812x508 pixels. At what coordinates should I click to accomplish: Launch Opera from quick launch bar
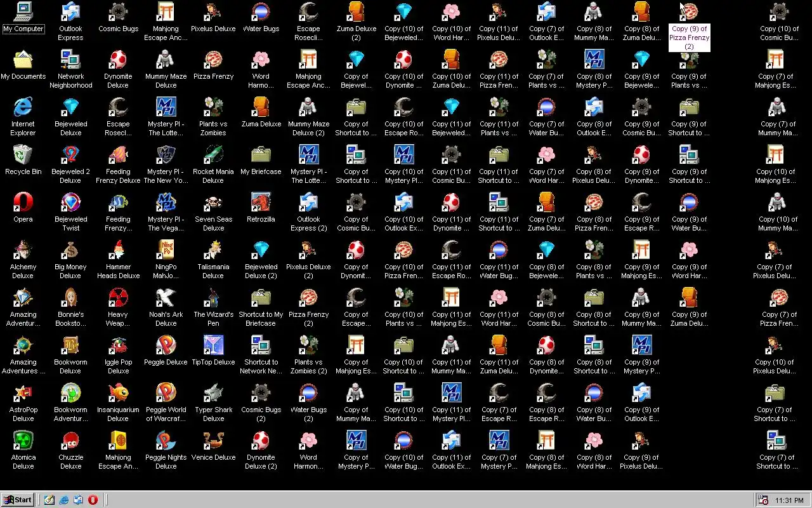click(x=93, y=500)
